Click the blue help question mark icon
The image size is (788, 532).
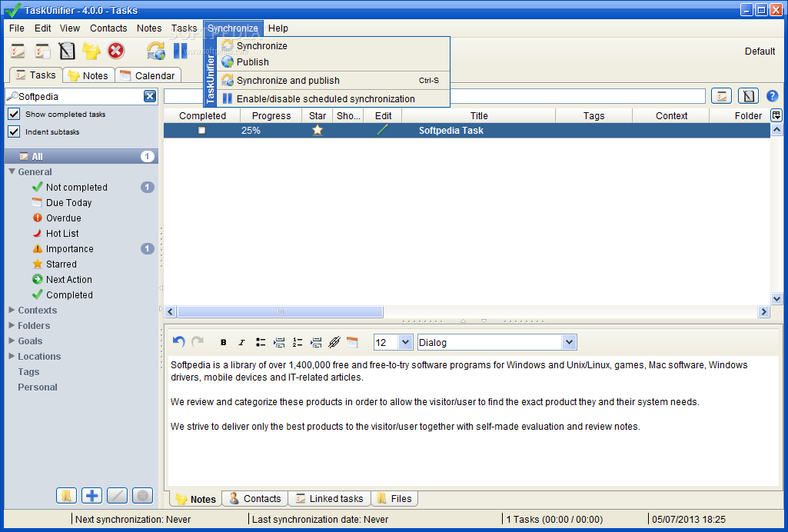(x=772, y=96)
